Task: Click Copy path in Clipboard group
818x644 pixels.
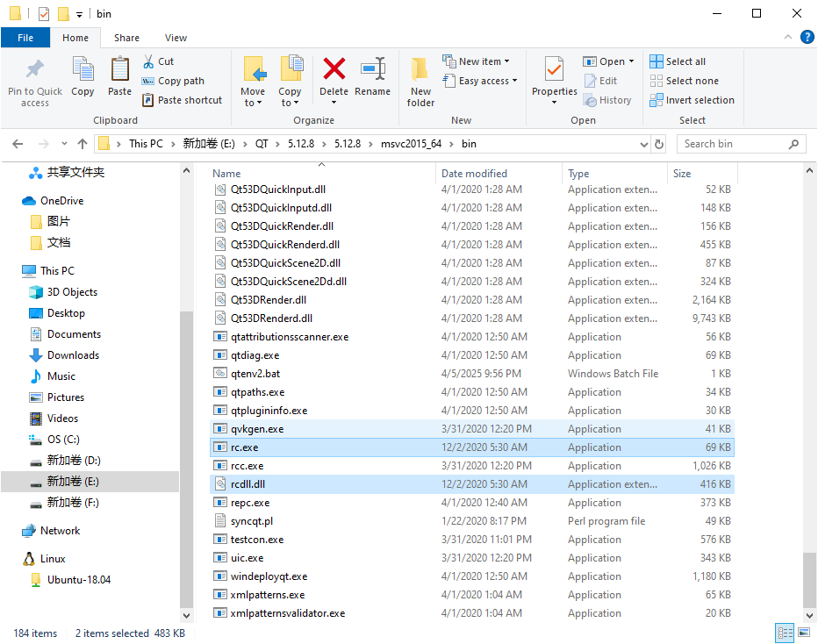Action: [x=174, y=81]
